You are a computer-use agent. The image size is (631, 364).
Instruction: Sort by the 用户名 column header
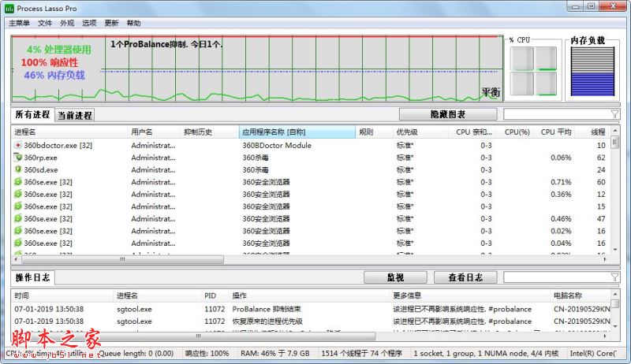(x=154, y=132)
